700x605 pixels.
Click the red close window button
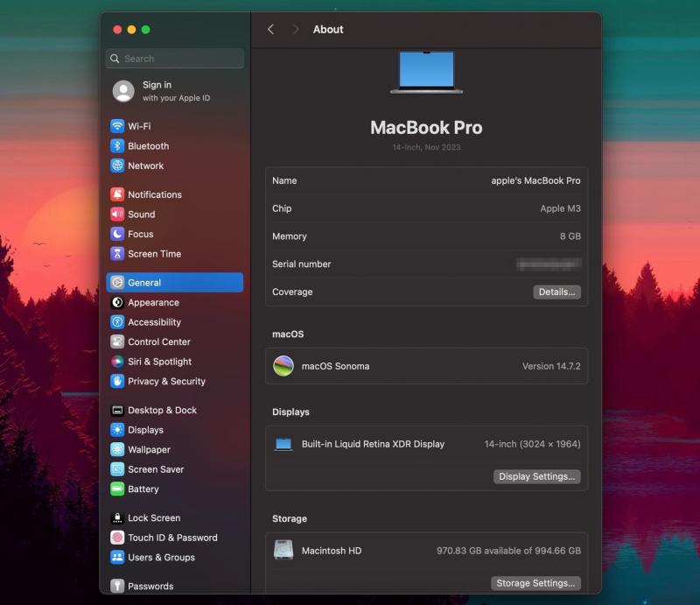pyautogui.click(x=117, y=30)
